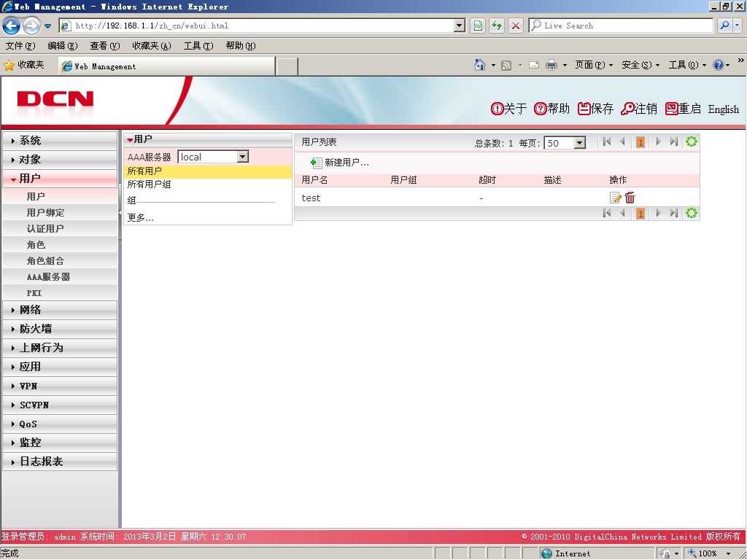
Task: Go to last page in bottom pager
Action: click(x=673, y=213)
